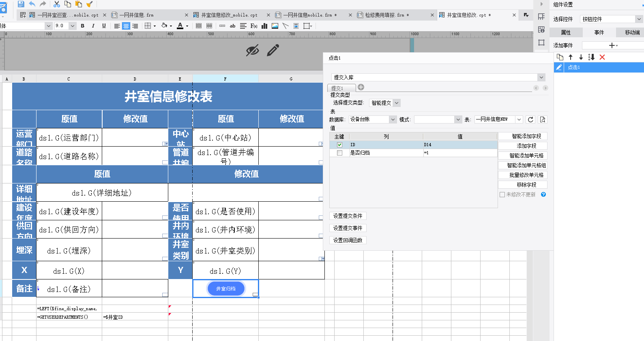Uncheck the primary key checkbox for ID

click(x=339, y=145)
